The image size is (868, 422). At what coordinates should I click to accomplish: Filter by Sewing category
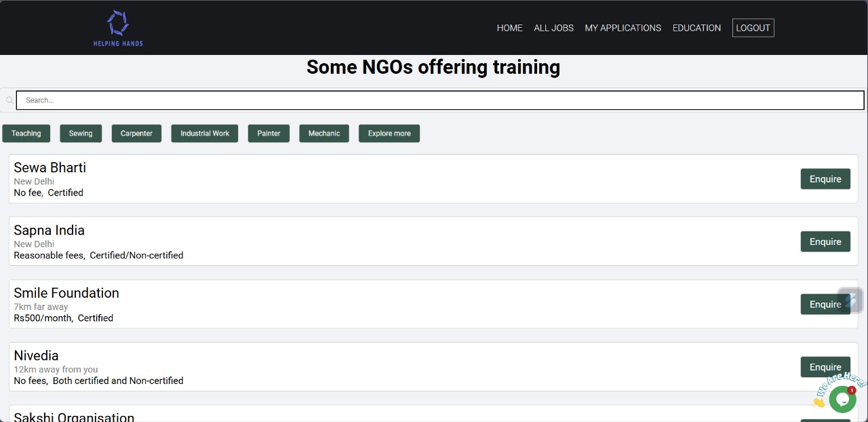coord(81,134)
